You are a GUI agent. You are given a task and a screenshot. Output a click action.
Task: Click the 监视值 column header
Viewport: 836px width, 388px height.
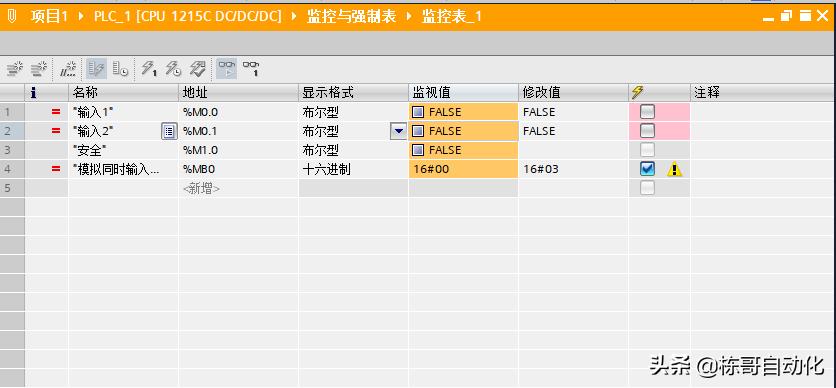click(x=463, y=93)
